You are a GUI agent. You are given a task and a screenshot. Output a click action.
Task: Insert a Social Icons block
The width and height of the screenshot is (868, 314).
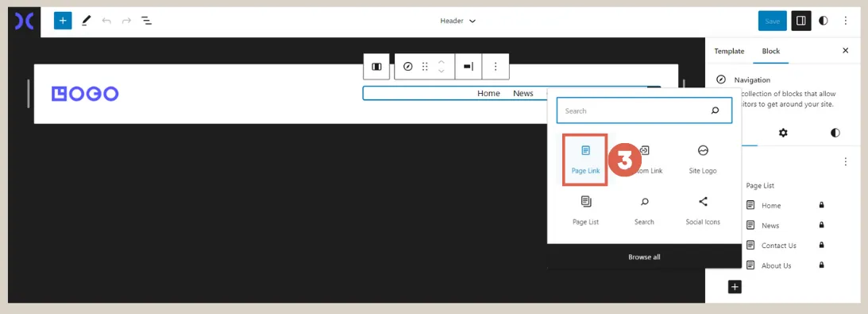coord(703,211)
